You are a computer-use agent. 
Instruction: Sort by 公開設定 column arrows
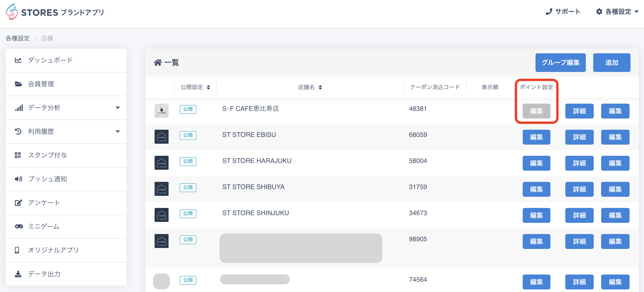point(208,87)
